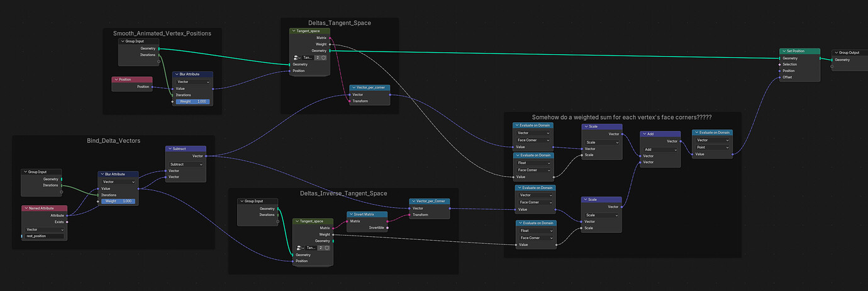
Task: Collapse the Add node chevron
Action: click(644, 134)
